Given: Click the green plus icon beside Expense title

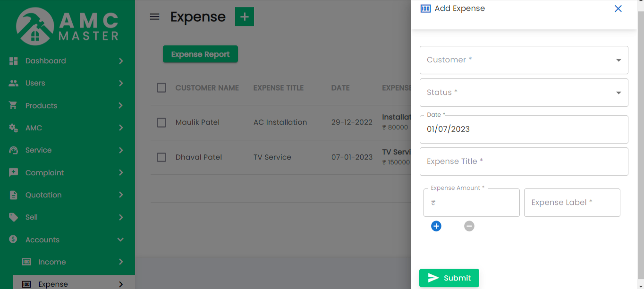Looking at the screenshot, I should [x=244, y=17].
